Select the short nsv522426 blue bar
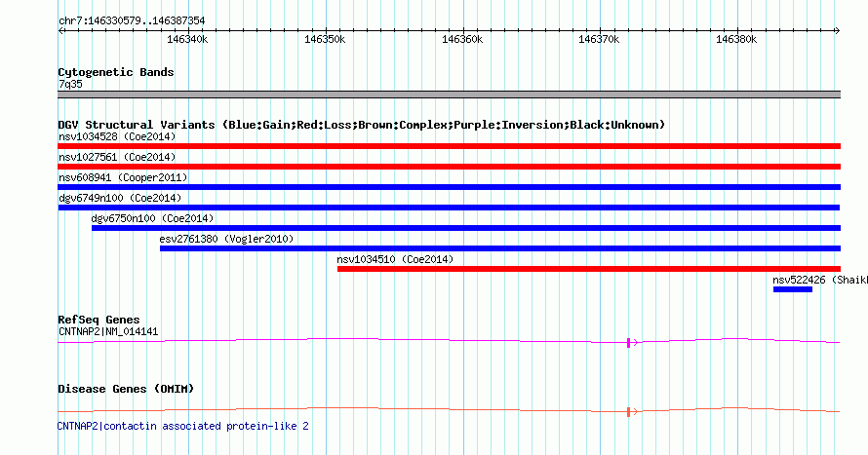The width and height of the screenshot is (868, 455). (x=793, y=289)
